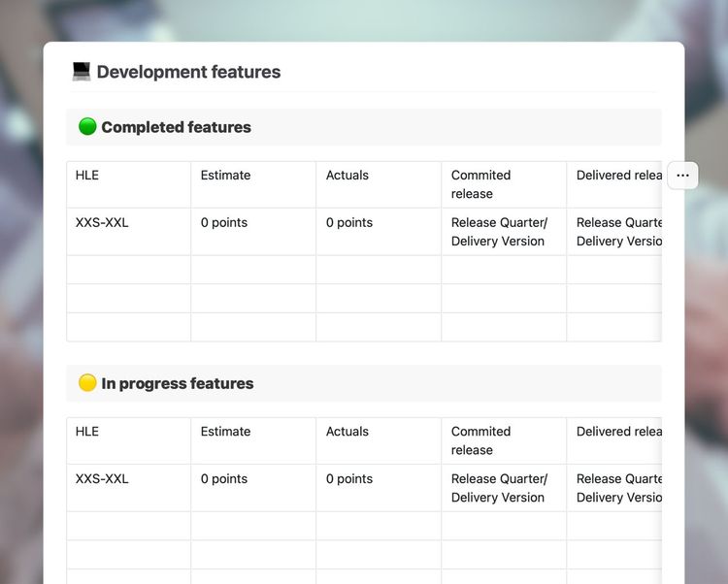Select Estimate header in In progress table

225,432
